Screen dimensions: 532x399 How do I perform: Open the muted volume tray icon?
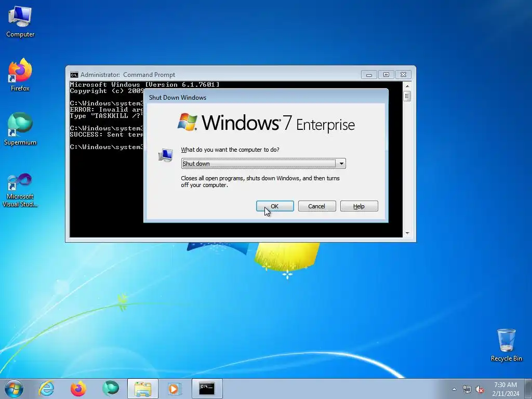(x=480, y=389)
